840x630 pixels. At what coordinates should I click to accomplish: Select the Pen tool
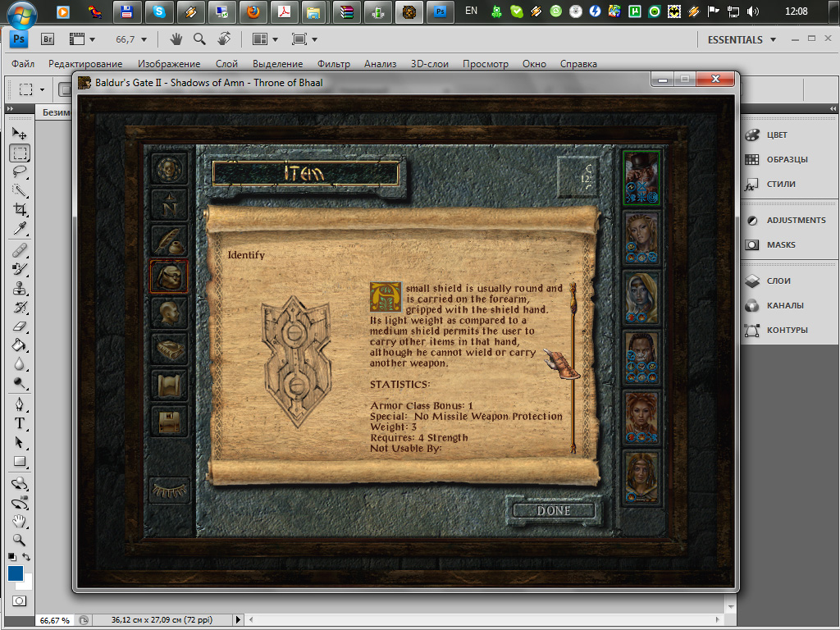click(20, 404)
